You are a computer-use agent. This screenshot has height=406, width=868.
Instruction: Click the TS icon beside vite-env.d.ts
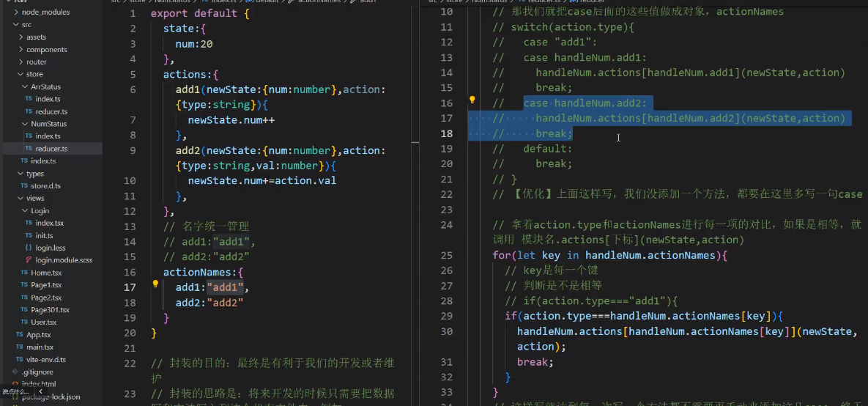(x=19, y=359)
